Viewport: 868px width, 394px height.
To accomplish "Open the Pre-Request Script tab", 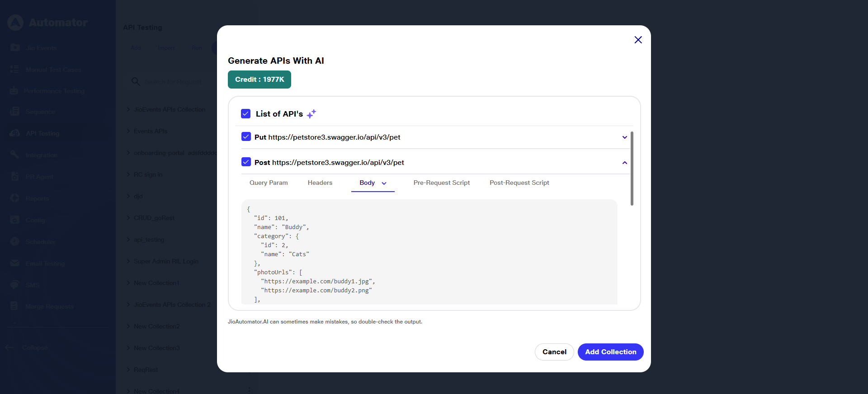I will [x=441, y=183].
